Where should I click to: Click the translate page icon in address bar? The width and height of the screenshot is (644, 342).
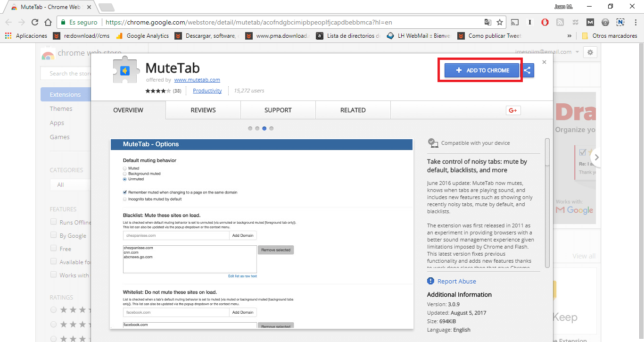click(x=488, y=22)
